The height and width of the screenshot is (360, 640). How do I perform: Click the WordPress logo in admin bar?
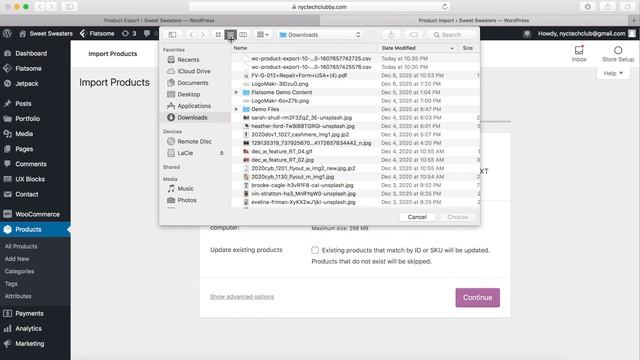[x=7, y=33]
